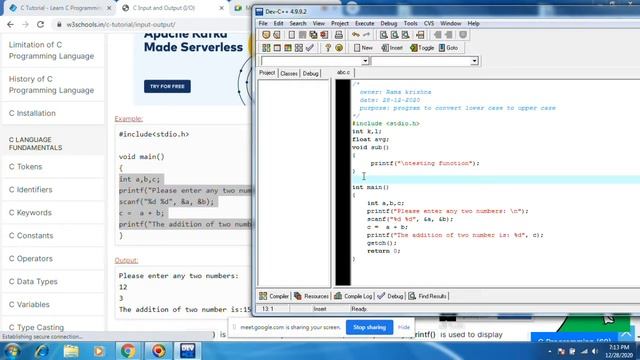
Task: Select the abc.c editor file tab
Action: point(343,72)
